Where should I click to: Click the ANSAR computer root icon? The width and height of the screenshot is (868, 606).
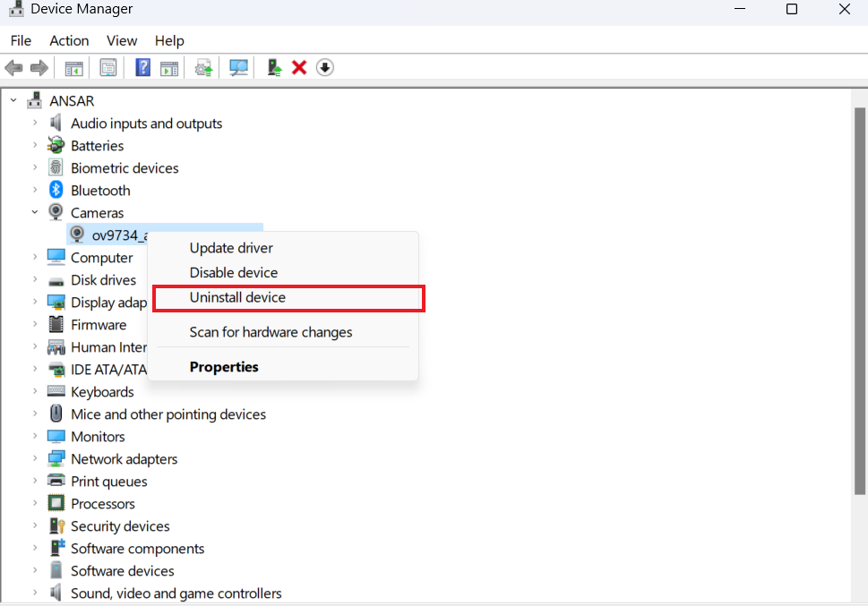[x=34, y=100]
